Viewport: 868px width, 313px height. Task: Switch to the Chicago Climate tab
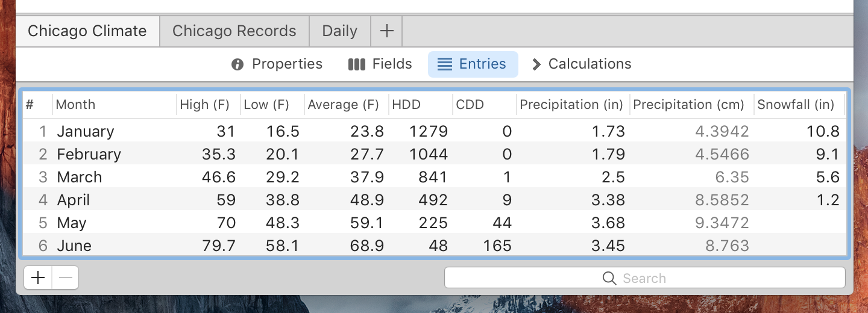87,31
